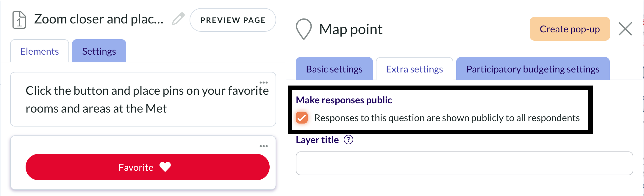Open three-dot menu on instruction text card
This screenshot has width=644, height=196.
[264, 83]
